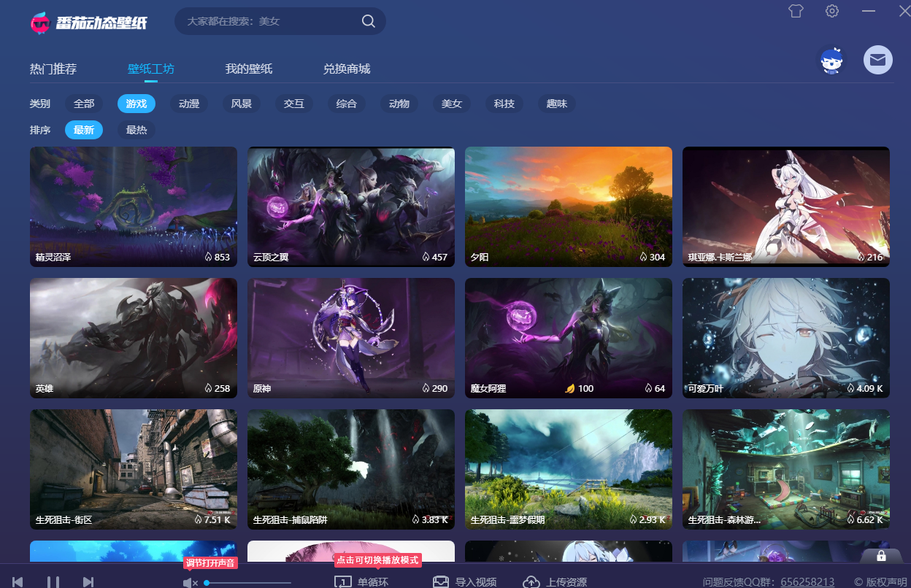Adjust the volume slider track

[x=248, y=583]
